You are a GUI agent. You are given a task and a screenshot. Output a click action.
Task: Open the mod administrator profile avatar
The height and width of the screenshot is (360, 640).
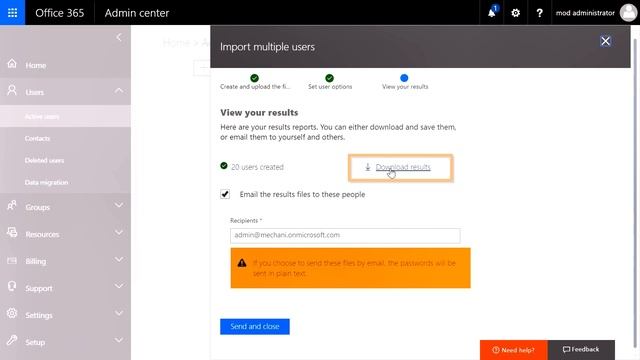(x=628, y=13)
